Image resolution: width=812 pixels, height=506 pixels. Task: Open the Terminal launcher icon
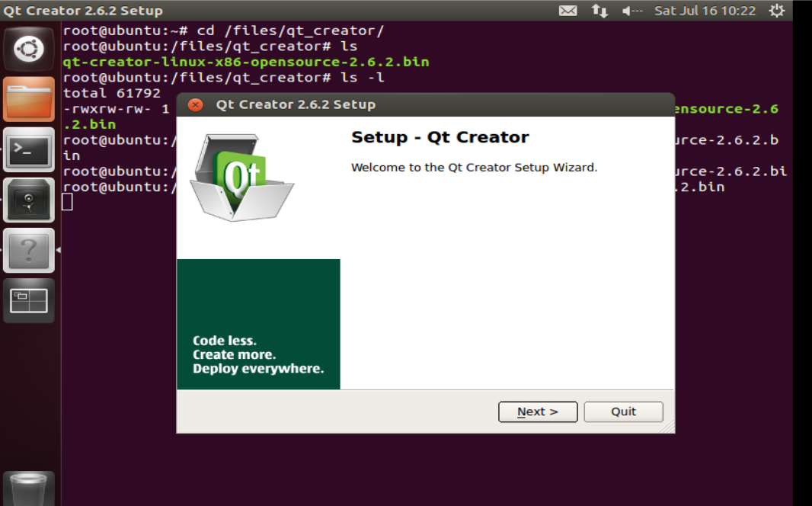point(28,149)
